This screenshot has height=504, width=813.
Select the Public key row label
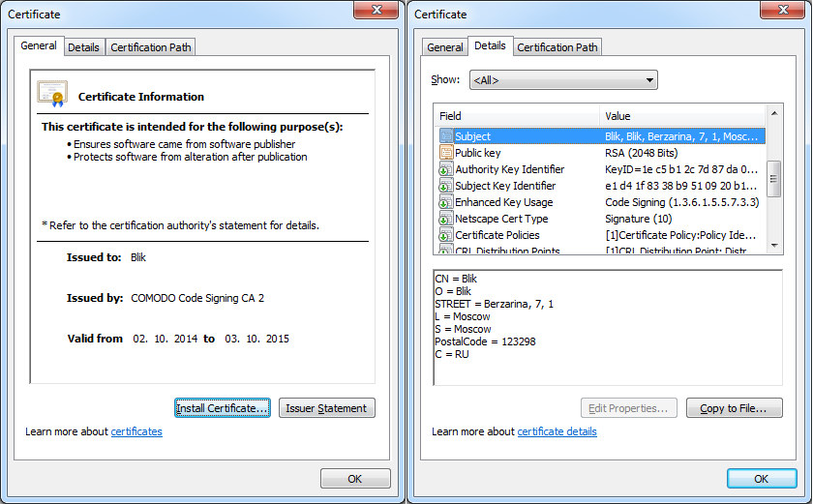(x=477, y=153)
